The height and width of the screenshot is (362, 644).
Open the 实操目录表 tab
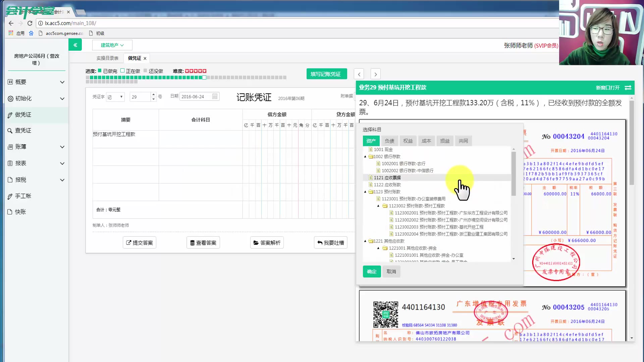(x=107, y=58)
